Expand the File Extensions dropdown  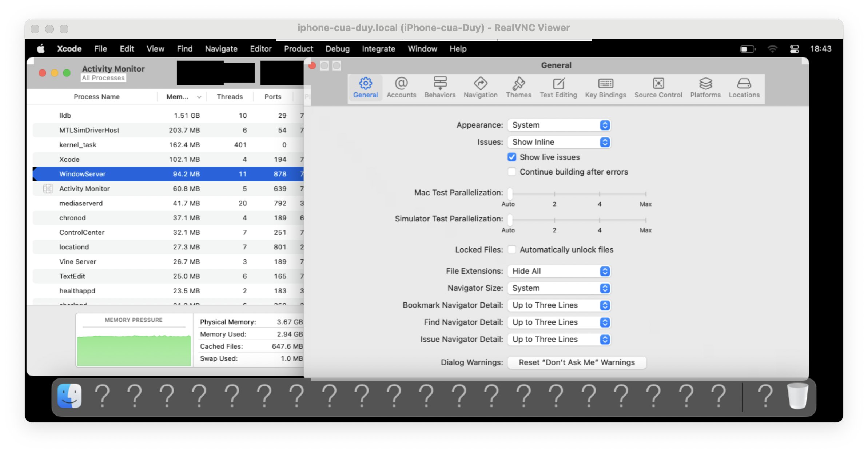(558, 271)
